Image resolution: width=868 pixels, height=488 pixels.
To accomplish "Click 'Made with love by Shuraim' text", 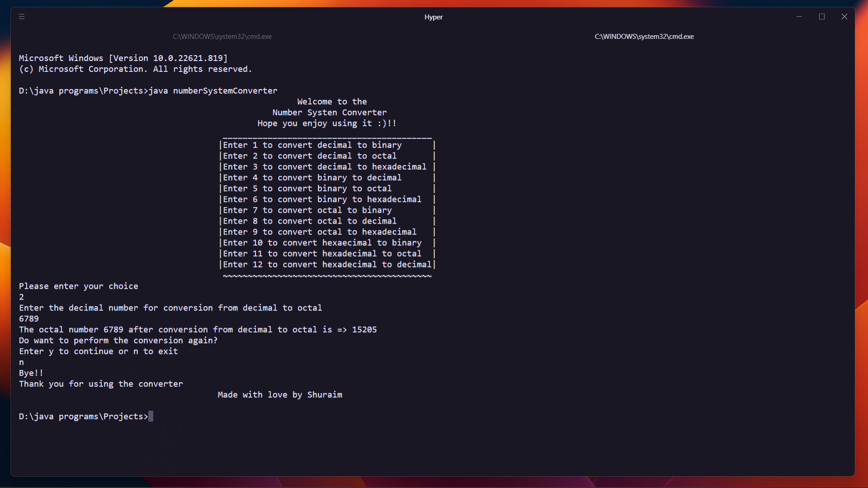I will 279,394.
